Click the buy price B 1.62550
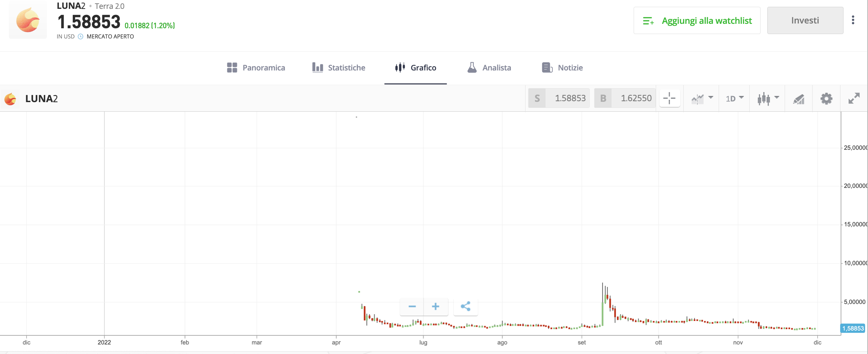Viewport: 868px width, 354px height. (624, 98)
